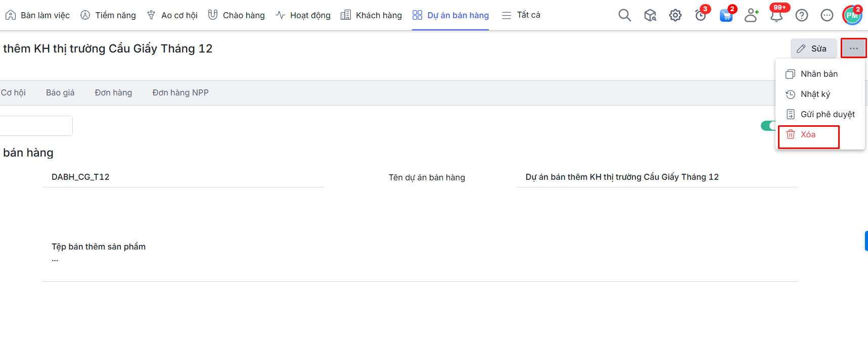Image resolution: width=868 pixels, height=351 pixels.
Task: Click the add user icon
Action: (751, 15)
